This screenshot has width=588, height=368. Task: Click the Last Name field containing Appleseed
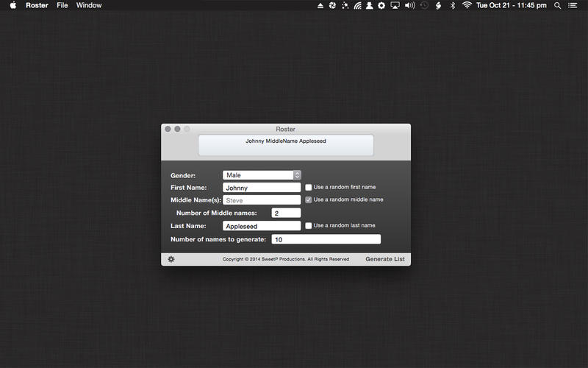pos(262,226)
